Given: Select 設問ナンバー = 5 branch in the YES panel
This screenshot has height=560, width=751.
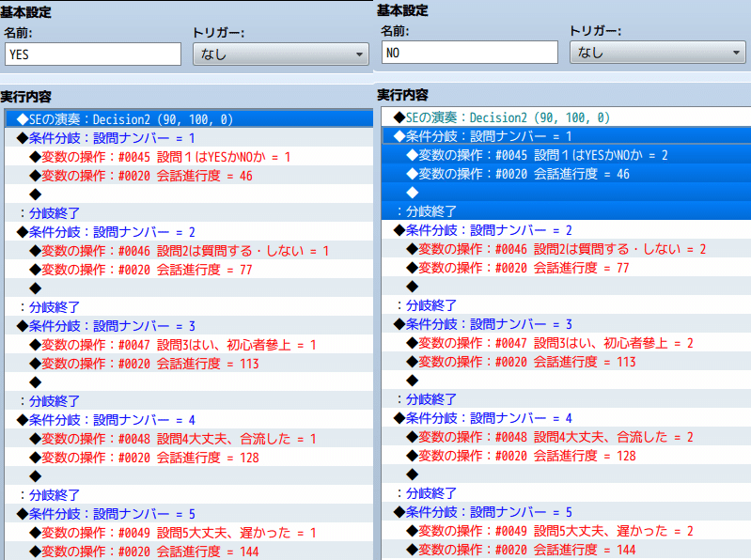Looking at the screenshot, I should [x=189, y=514].
